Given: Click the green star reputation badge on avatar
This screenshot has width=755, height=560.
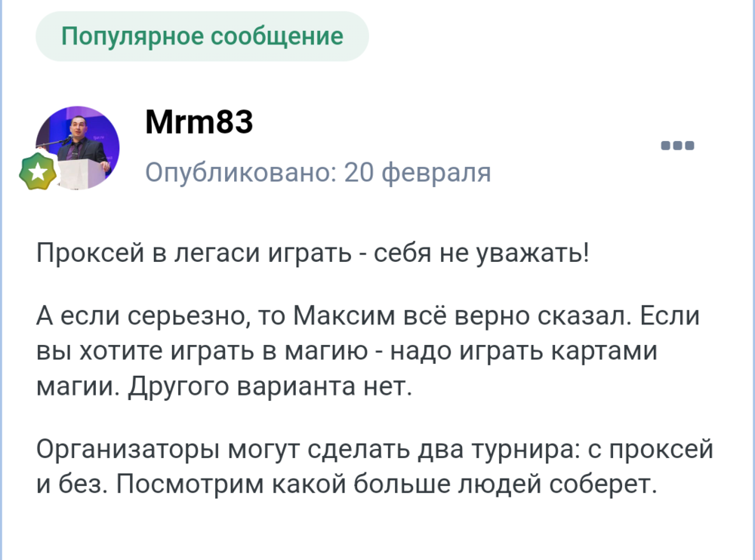Looking at the screenshot, I should [38, 169].
